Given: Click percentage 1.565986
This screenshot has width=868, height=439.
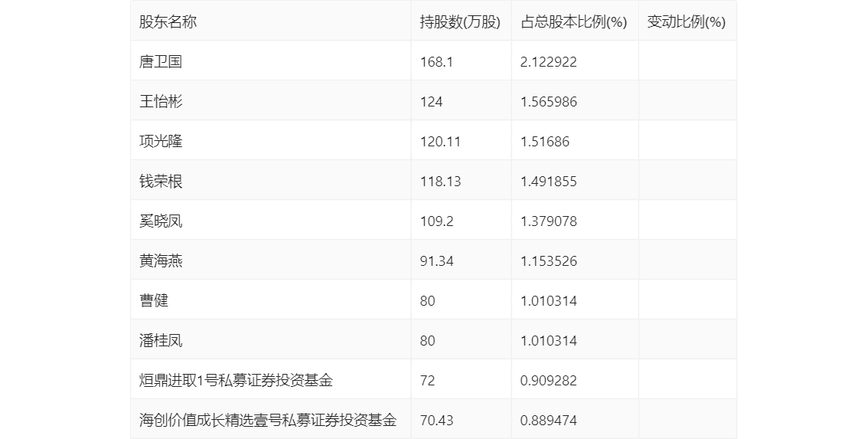Looking at the screenshot, I should pyautogui.click(x=549, y=101).
